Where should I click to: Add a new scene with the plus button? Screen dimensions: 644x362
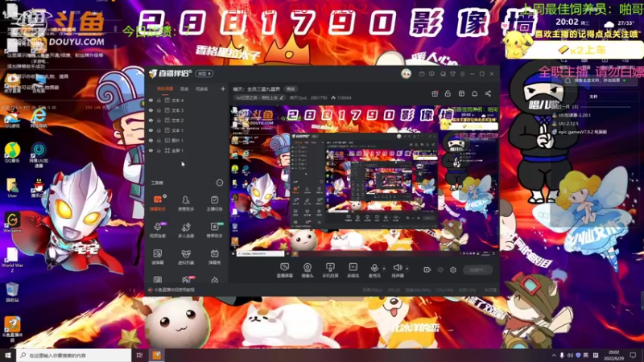click(x=223, y=88)
